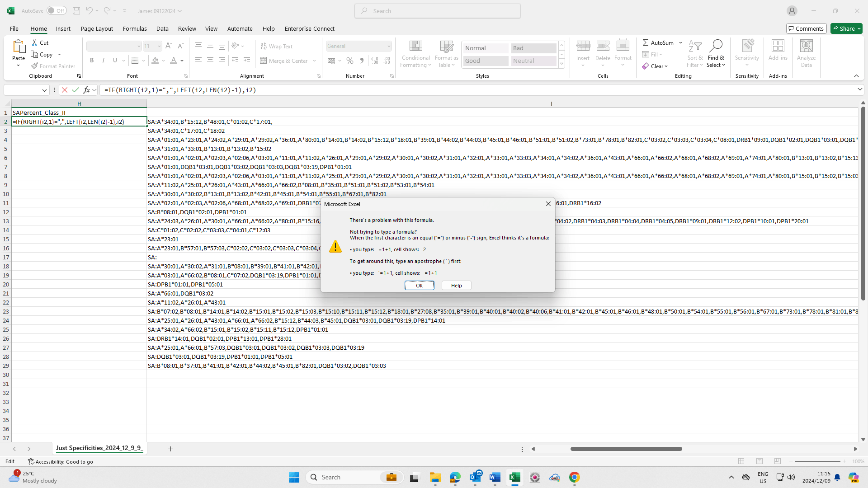Image resolution: width=868 pixels, height=488 pixels.
Task: Click Help in the error dialog
Action: [456, 286]
